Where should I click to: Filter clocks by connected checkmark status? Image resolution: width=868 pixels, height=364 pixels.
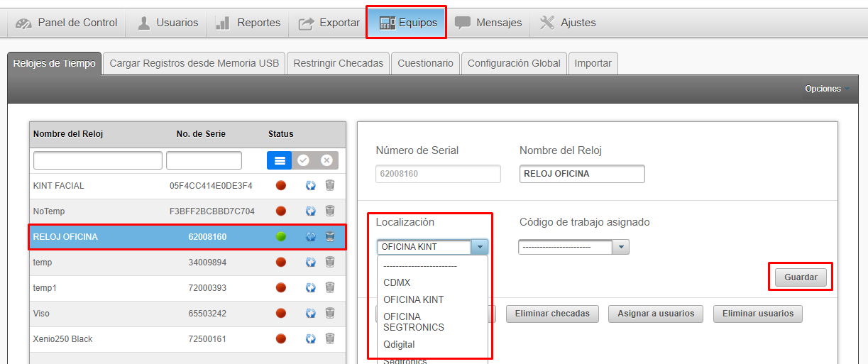pyautogui.click(x=303, y=160)
